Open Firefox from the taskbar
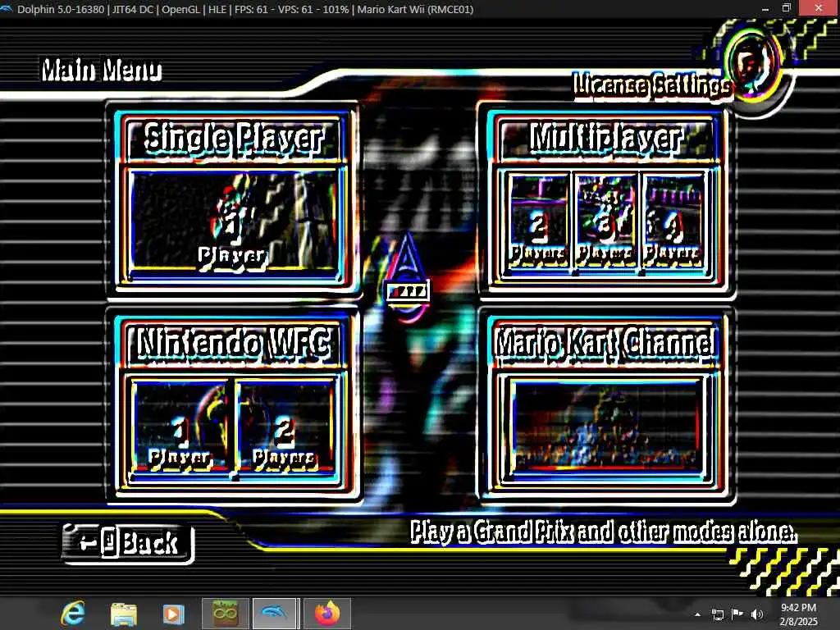This screenshot has height=630, width=840. [x=327, y=614]
